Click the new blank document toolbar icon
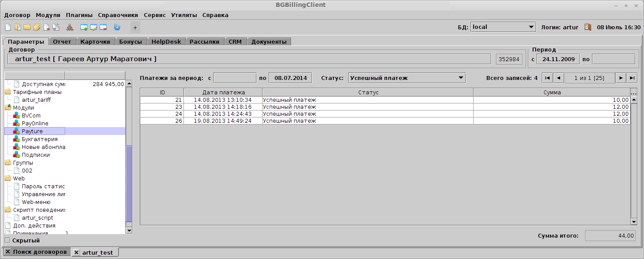Viewport: 644px width, 259px height. (7, 27)
